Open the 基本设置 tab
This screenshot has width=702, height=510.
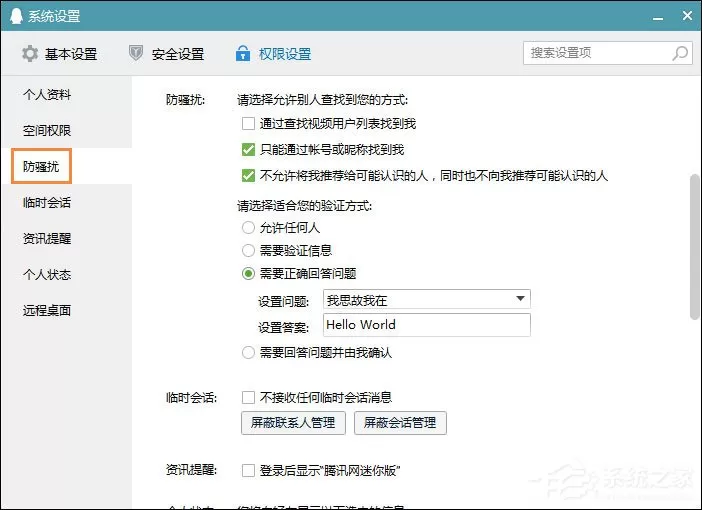pyautogui.click(x=60, y=54)
